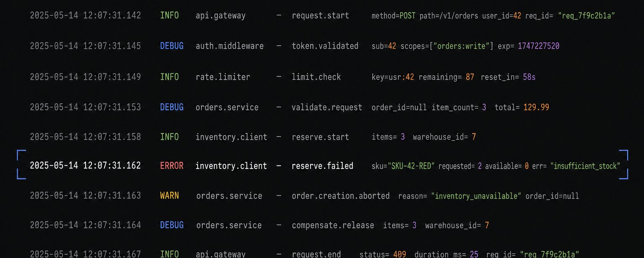This screenshot has height=258, width=644.
Task: Click the validate.request event name
Action: tap(327, 108)
